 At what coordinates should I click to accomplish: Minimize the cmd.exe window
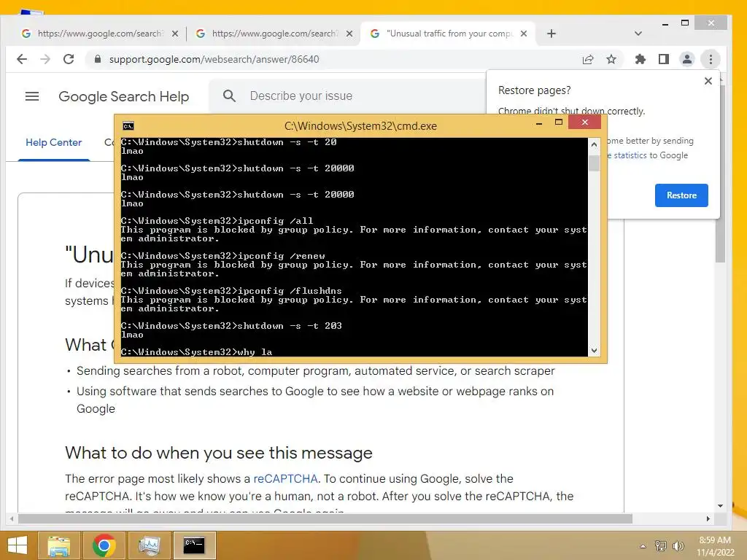point(539,122)
